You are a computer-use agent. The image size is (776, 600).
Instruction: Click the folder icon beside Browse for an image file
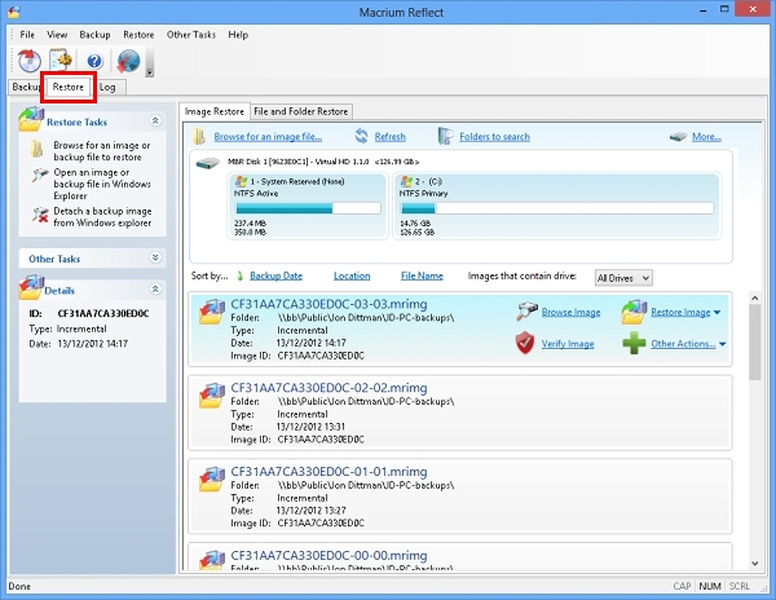click(199, 137)
